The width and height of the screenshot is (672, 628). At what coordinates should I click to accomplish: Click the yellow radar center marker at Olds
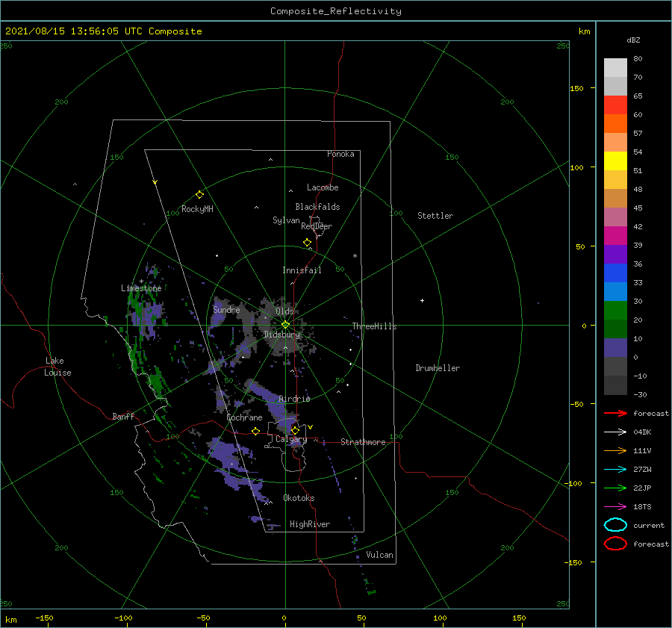(x=285, y=325)
